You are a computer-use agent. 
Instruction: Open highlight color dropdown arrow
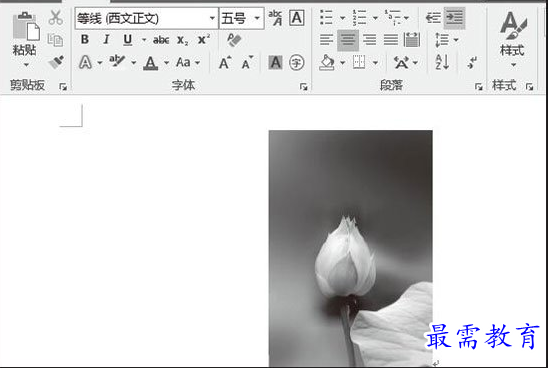pyautogui.click(x=134, y=63)
